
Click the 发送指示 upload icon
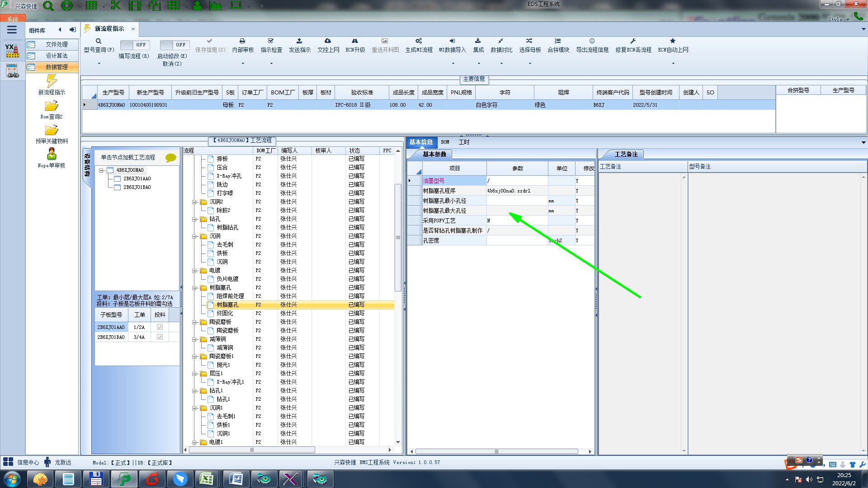point(299,41)
